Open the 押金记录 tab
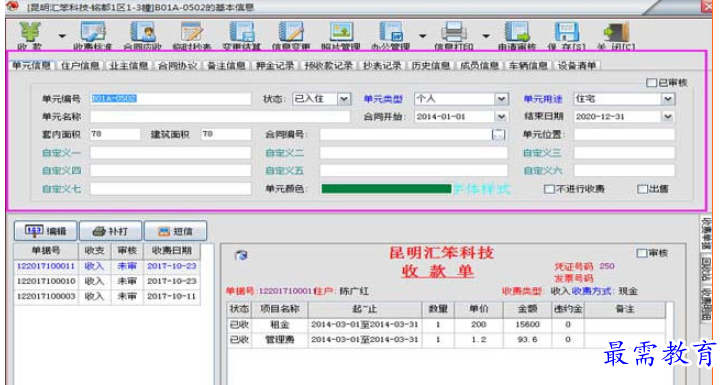This screenshot has width=725, height=385. 275,66
